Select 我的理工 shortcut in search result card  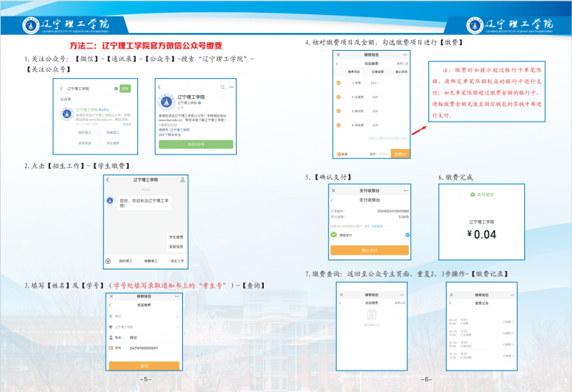[84, 132]
